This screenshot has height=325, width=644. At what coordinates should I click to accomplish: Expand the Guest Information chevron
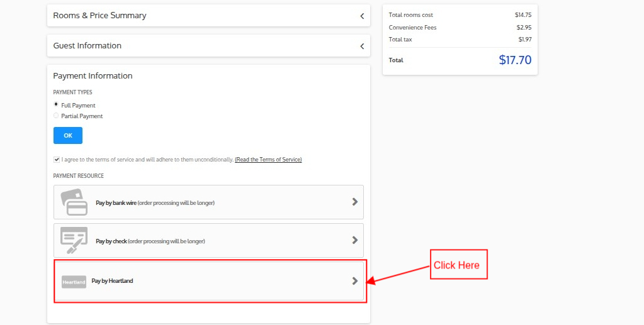(362, 46)
